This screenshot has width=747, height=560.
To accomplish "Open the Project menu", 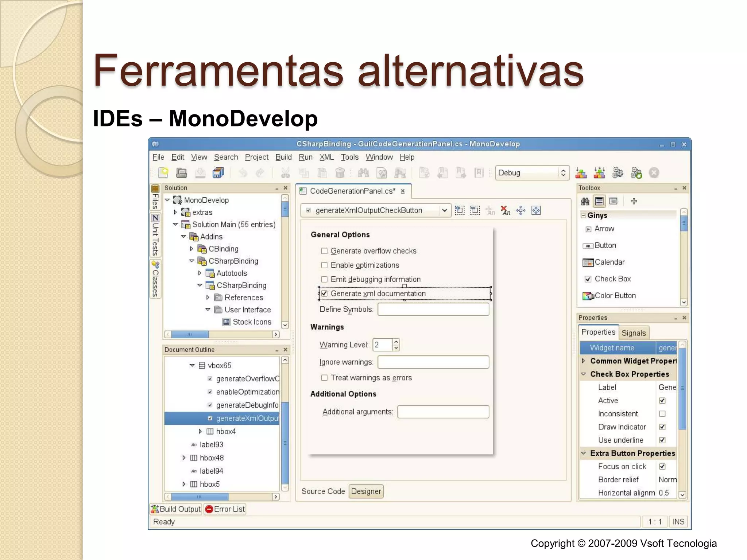I will (256, 157).
